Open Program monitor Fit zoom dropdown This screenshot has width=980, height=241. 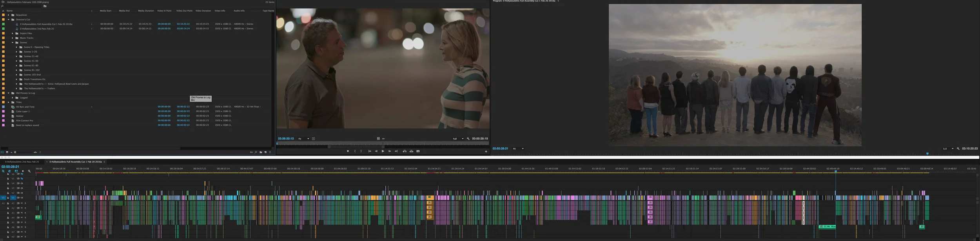(518, 149)
